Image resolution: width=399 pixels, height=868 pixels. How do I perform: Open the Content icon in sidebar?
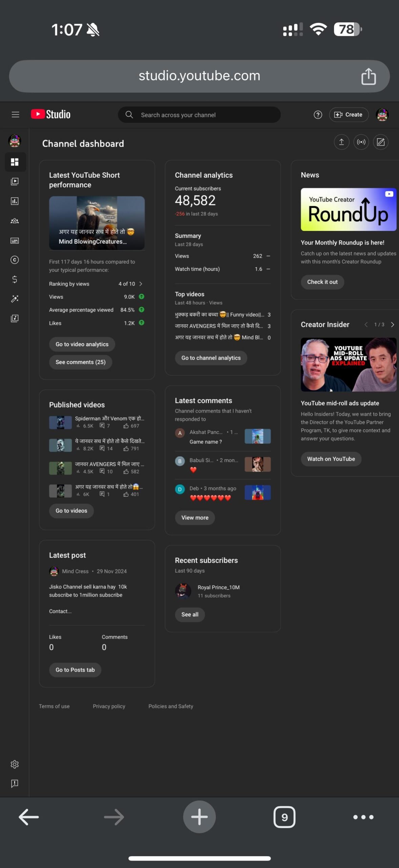point(15,181)
